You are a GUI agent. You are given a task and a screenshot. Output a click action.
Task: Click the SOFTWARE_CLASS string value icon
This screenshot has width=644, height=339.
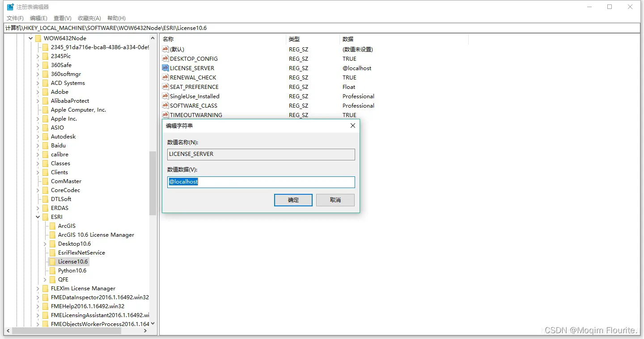[165, 105]
